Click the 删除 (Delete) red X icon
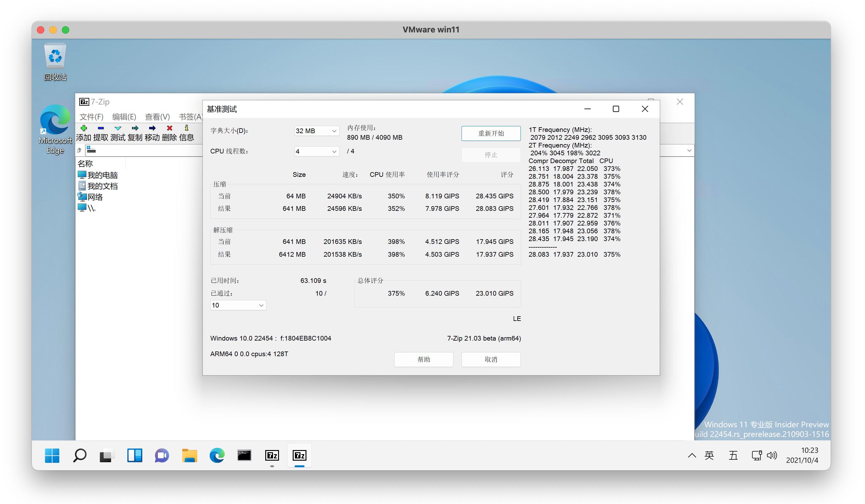 169,128
